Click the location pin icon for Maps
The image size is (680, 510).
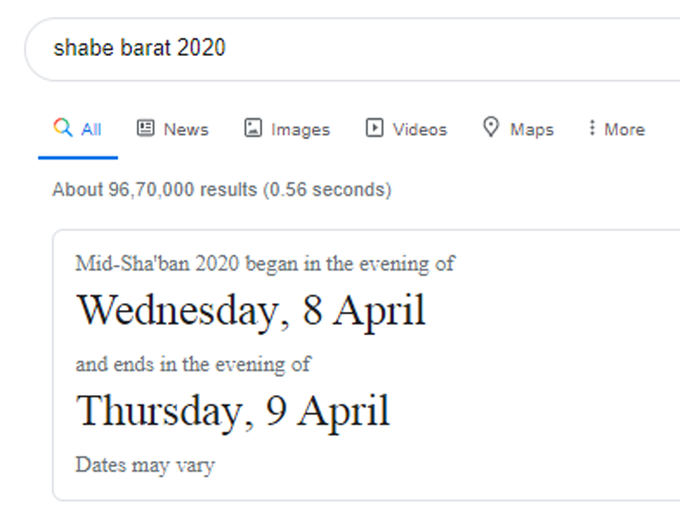[x=491, y=127]
